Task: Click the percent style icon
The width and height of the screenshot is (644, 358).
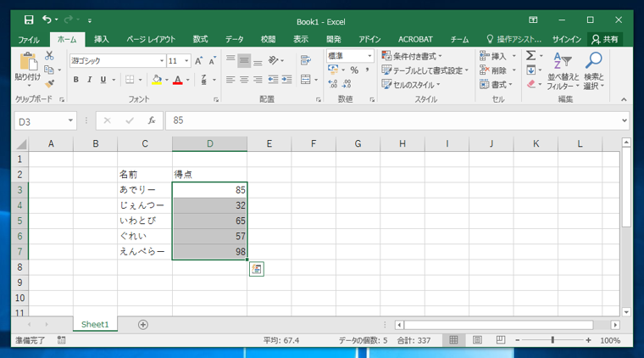Action: tap(354, 70)
